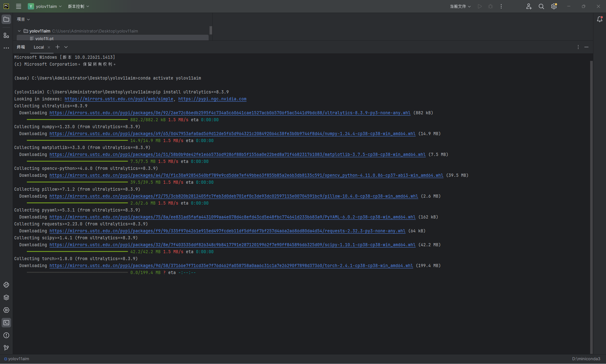Toggle the Project tool window folder icon
This screenshot has width=606, height=364.
tap(6, 19)
